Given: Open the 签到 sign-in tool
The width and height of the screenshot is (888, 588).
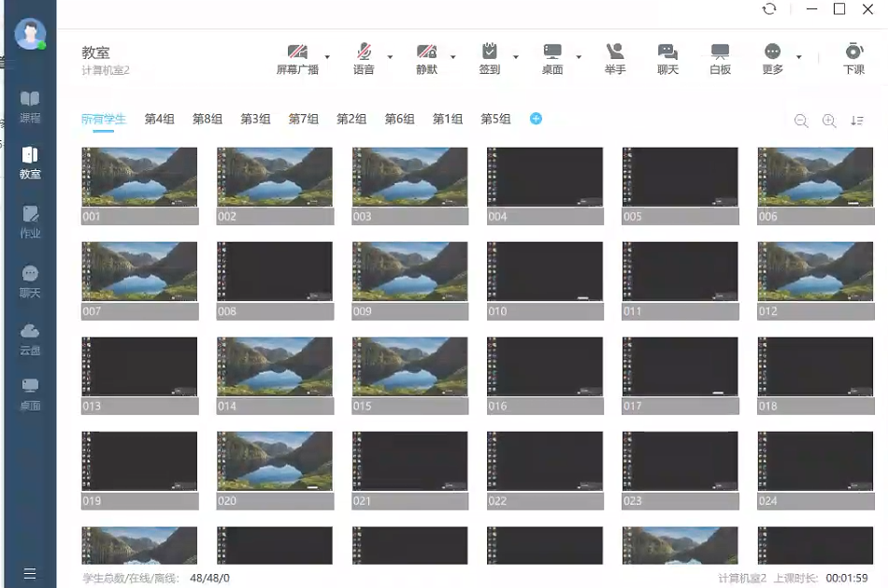Looking at the screenshot, I should [489, 53].
